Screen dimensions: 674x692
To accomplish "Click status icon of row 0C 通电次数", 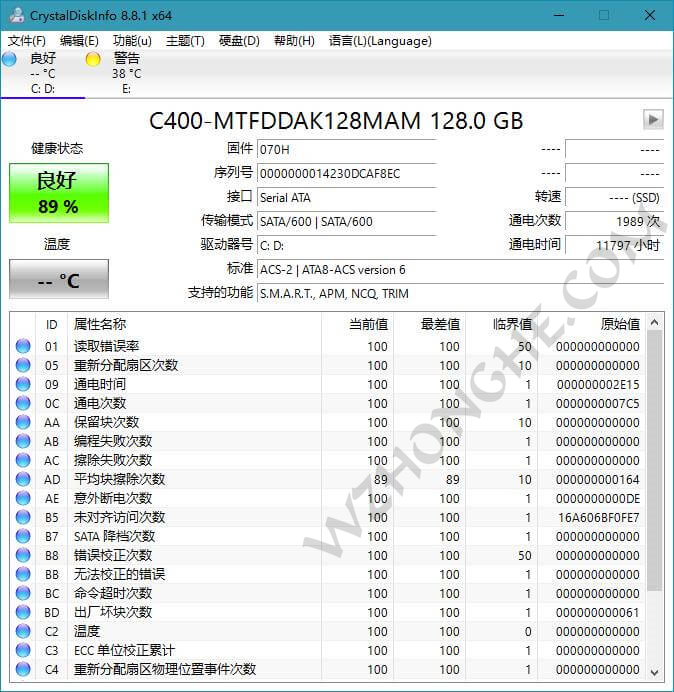I will [23, 403].
